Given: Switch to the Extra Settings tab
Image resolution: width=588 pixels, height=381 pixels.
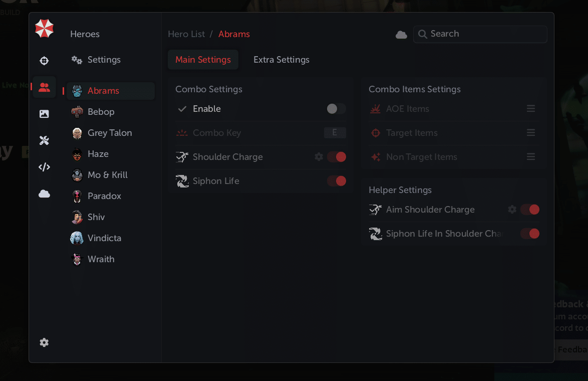Looking at the screenshot, I should pos(281,60).
